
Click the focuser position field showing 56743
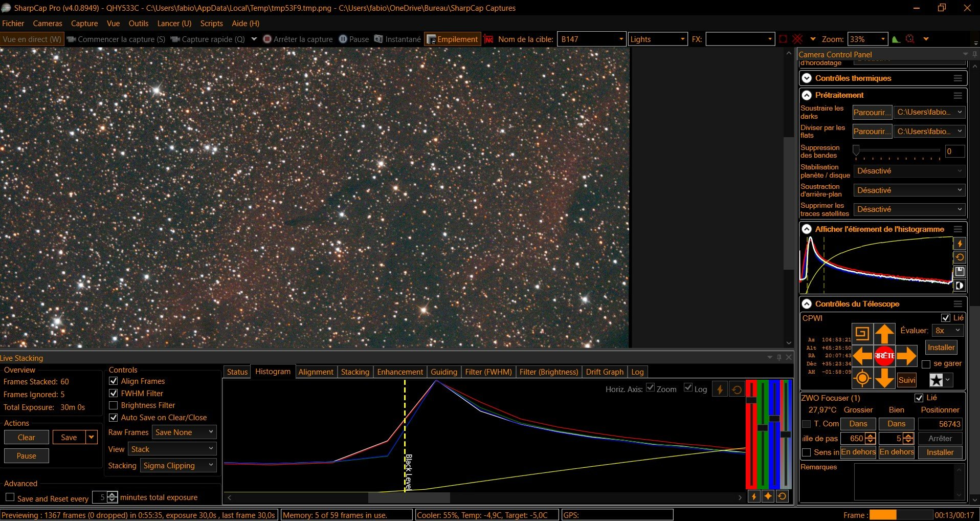click(941, 424)
